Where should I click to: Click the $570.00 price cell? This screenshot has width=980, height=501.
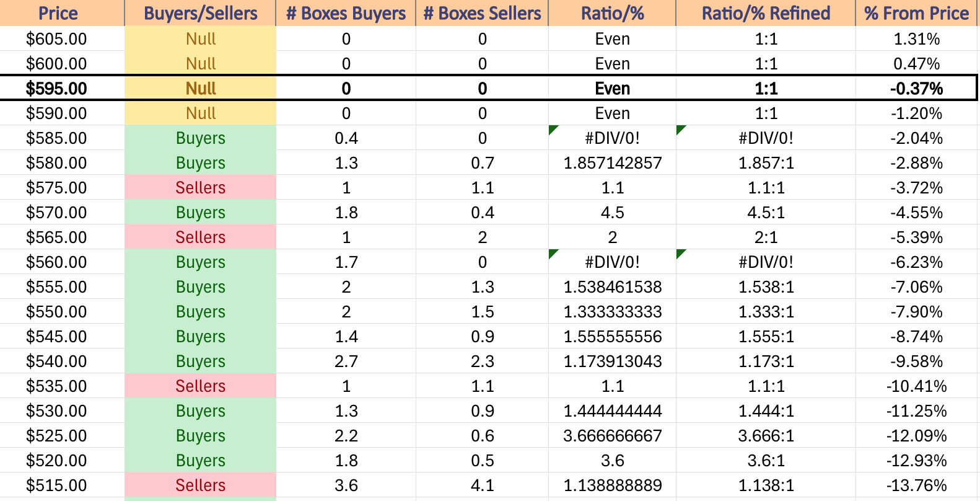click(62, 212)
